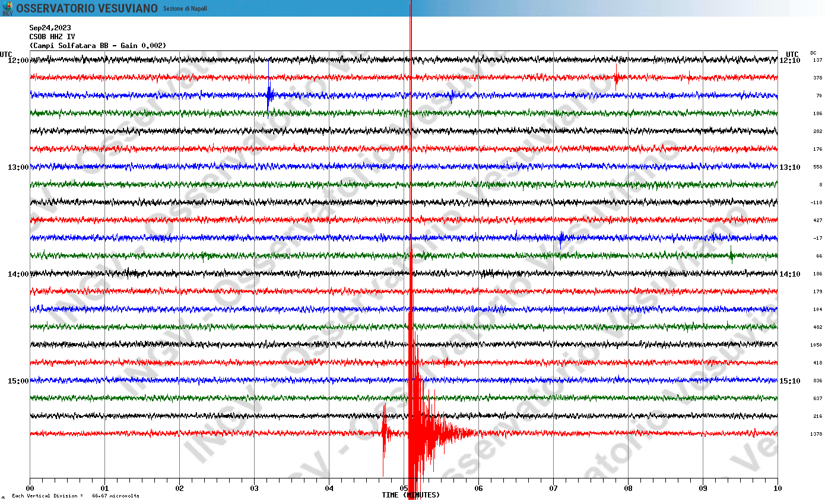Click the OSSERVATORIO VESUVIANO title
Viewport: 825px width, 504px height.
point(87,8)
